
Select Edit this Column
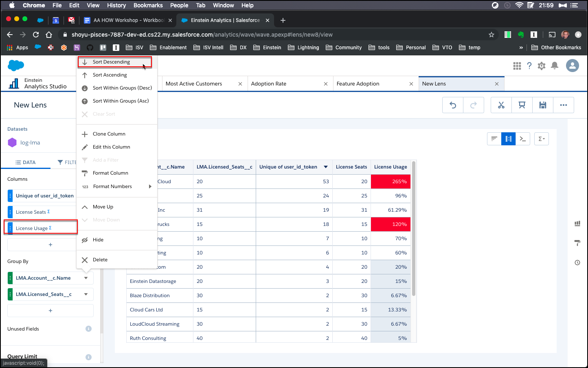117,147
